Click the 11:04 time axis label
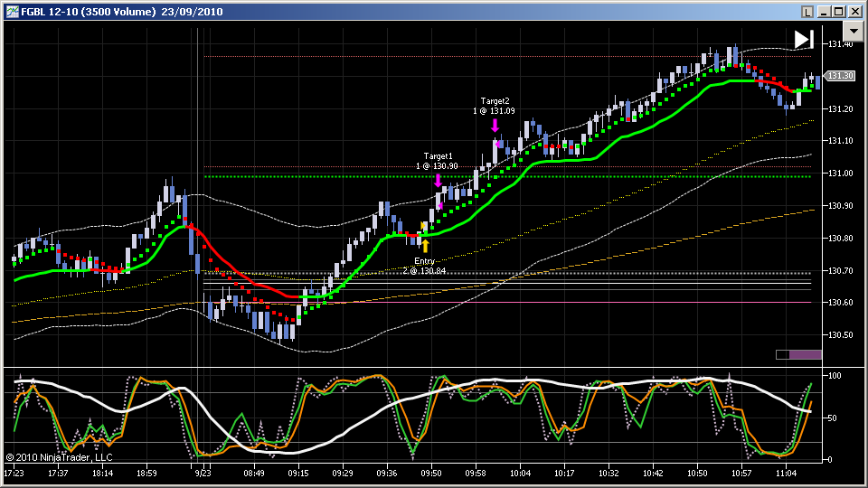The image size is (868, 488). (x=786, y=473)
